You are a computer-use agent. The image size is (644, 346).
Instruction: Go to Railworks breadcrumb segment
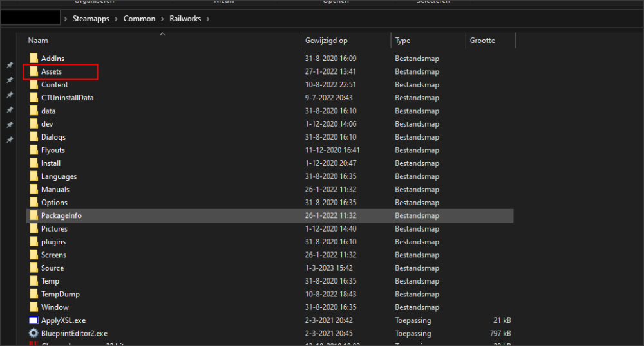coord(185,19)
